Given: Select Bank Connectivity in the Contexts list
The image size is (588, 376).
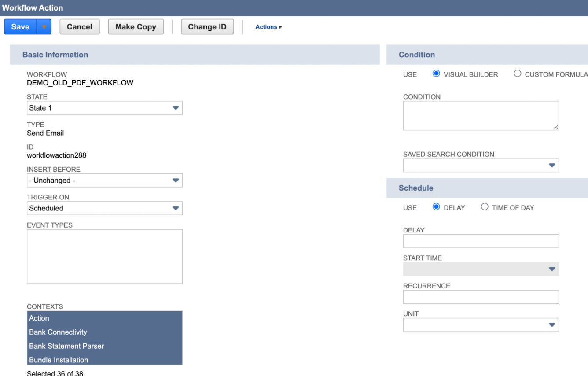Looking at the screenshot, I should pos(57,332).
